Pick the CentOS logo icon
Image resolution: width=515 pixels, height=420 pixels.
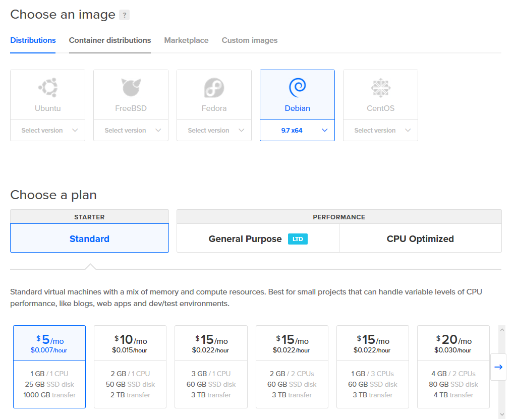click(380, 88)
